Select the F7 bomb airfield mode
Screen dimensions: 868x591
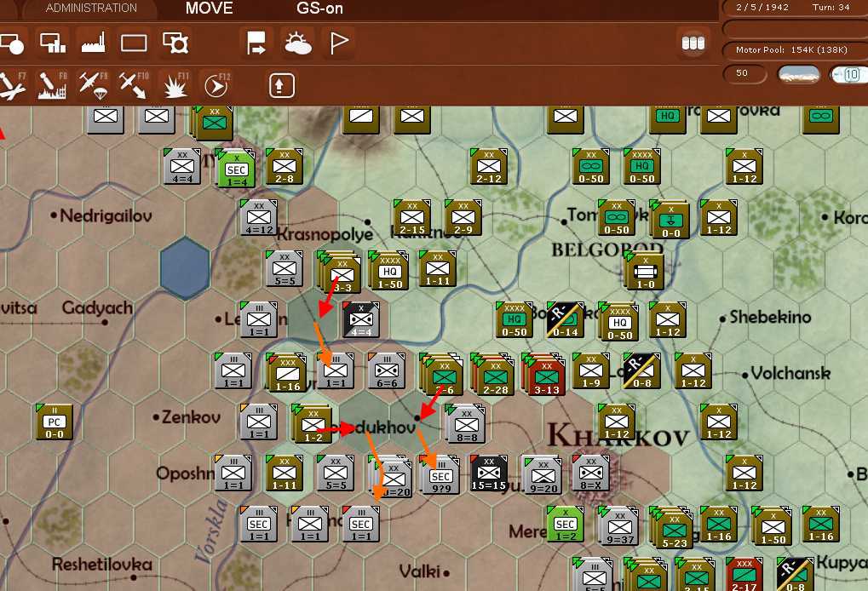(12, 86)
